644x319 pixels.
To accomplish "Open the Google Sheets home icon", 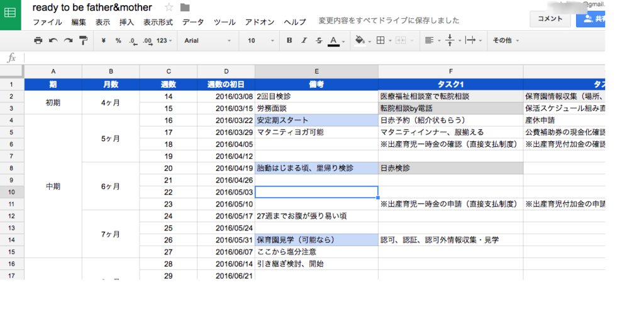I will click(10, 13).
